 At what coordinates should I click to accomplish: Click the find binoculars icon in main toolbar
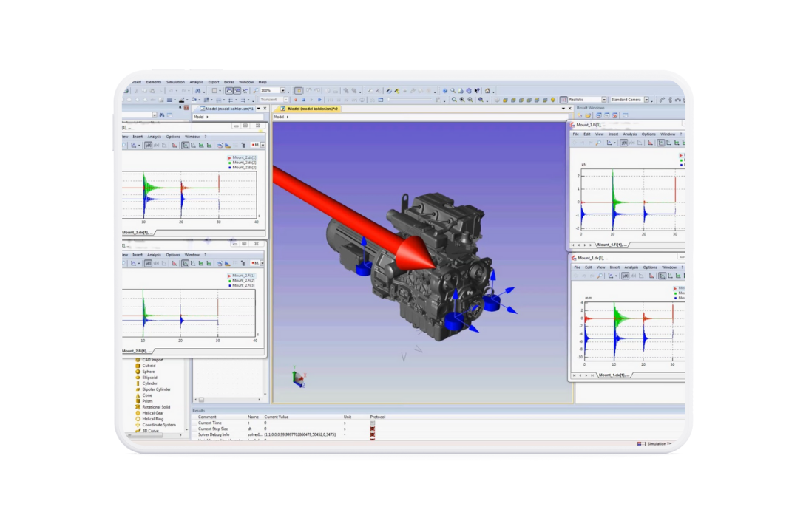coord(198,91)
